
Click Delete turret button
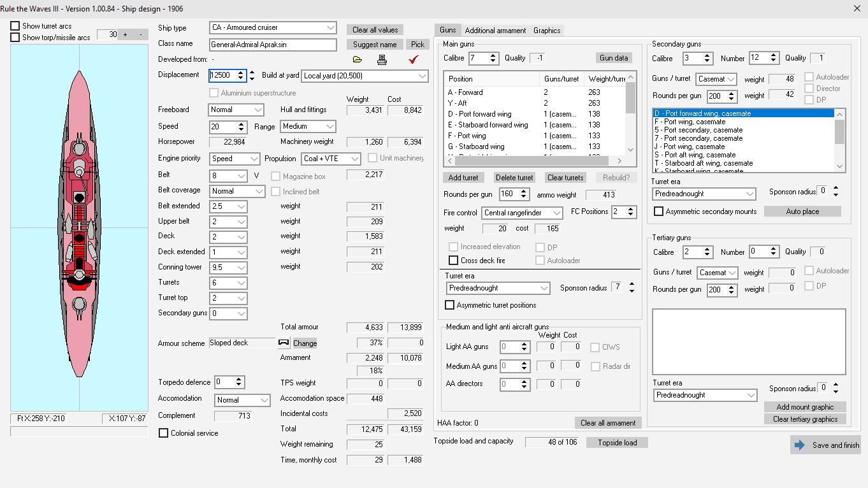514,178
